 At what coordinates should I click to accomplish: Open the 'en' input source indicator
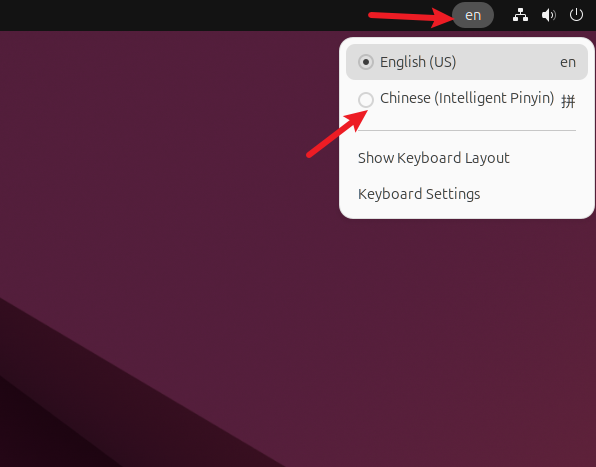[473, 15]
